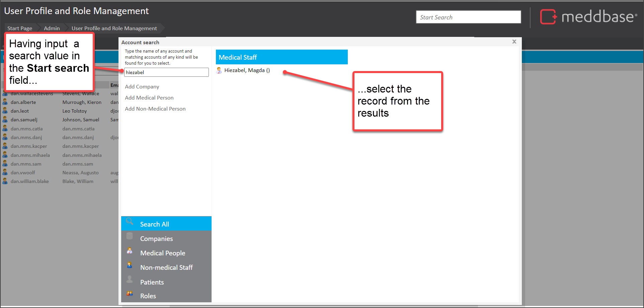Click Add Non-Medical Person link

pos(155,109)
